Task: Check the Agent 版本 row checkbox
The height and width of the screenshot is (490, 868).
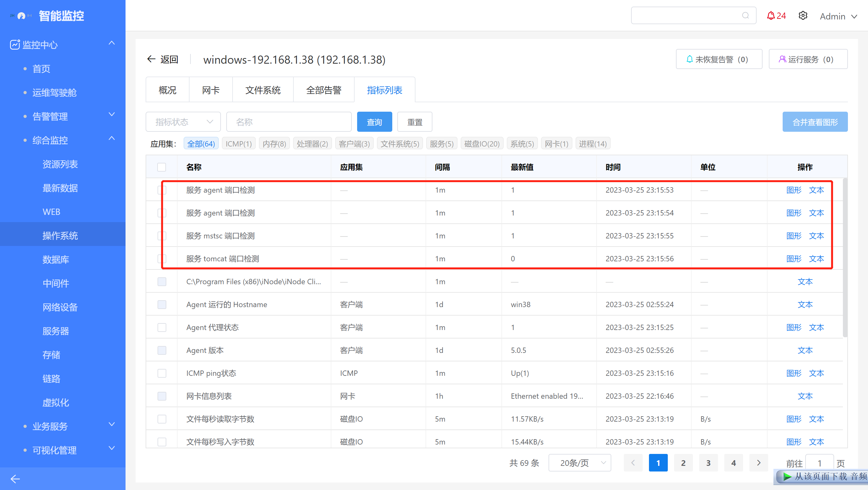Action: tap(162, 350)
